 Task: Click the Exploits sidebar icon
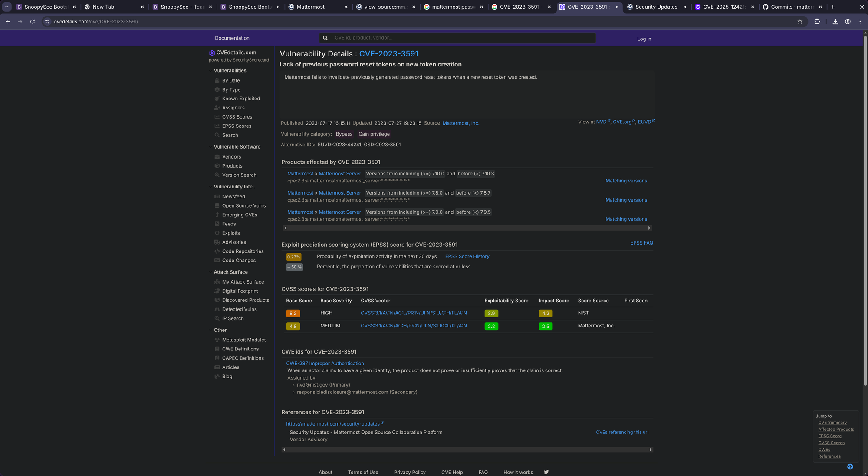coord(217,233)
